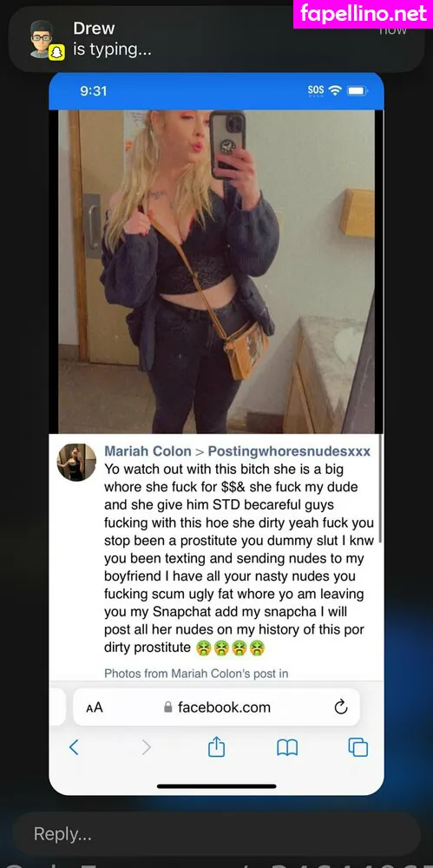Tap the Safari back arrow
Screen dimensions: 433x868
[x=74, y=747]
